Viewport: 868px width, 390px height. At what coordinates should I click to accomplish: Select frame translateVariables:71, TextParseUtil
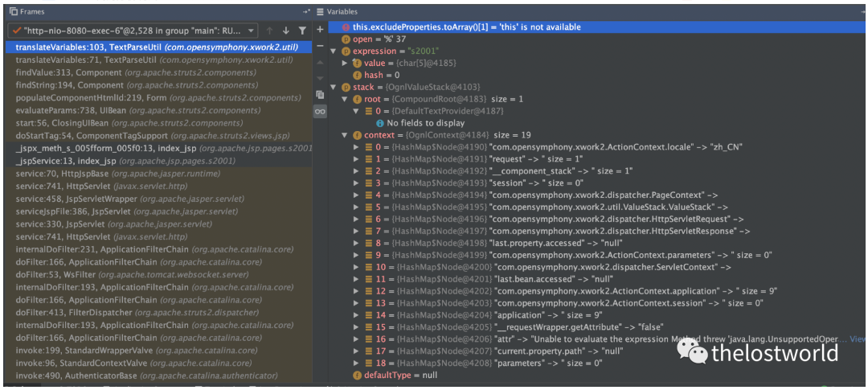(x=159, y=60)
